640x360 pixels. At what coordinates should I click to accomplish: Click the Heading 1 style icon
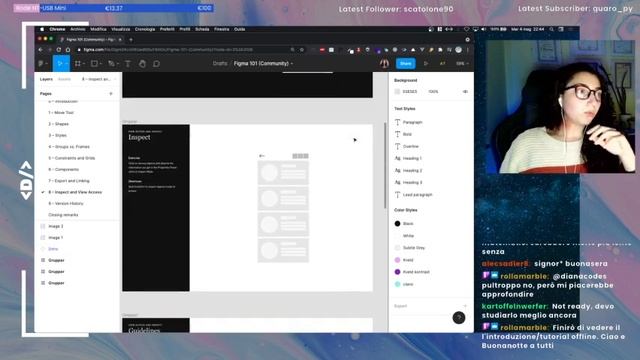click(398, 158)
